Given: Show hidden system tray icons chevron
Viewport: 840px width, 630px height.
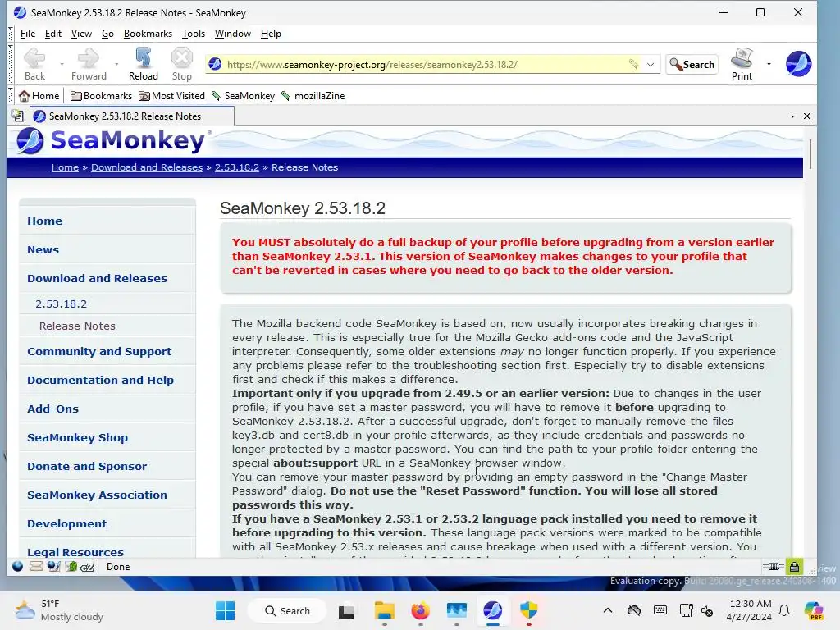Looking at the screenshot, I should pyautogui.click(x=608, y=610).
